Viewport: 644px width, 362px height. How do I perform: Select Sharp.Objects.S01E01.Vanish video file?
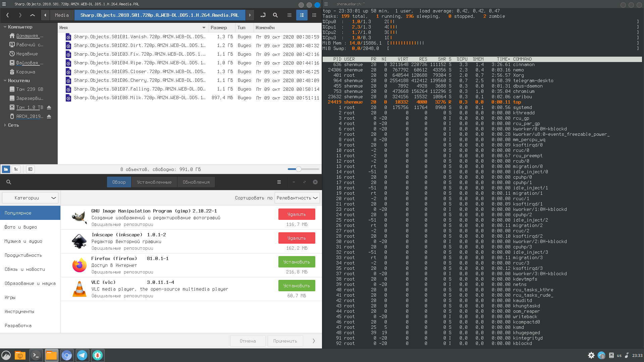190,37
